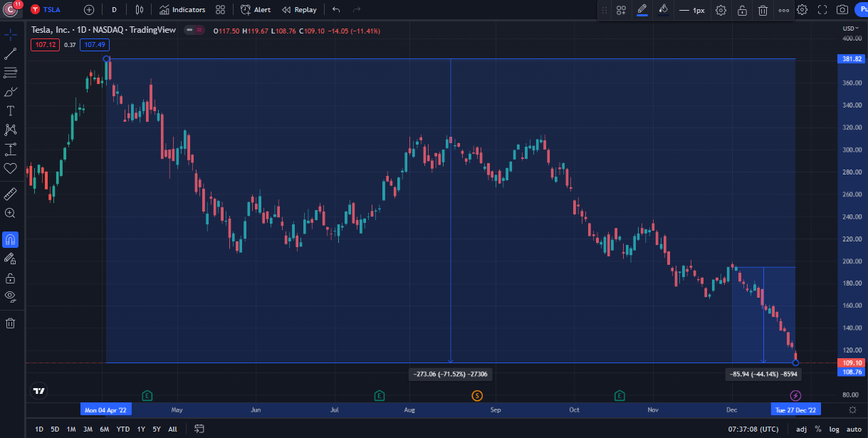Viewport: 868px width, 438px height.
Task: Switch to 1Y date range
Action: point(141,429)
